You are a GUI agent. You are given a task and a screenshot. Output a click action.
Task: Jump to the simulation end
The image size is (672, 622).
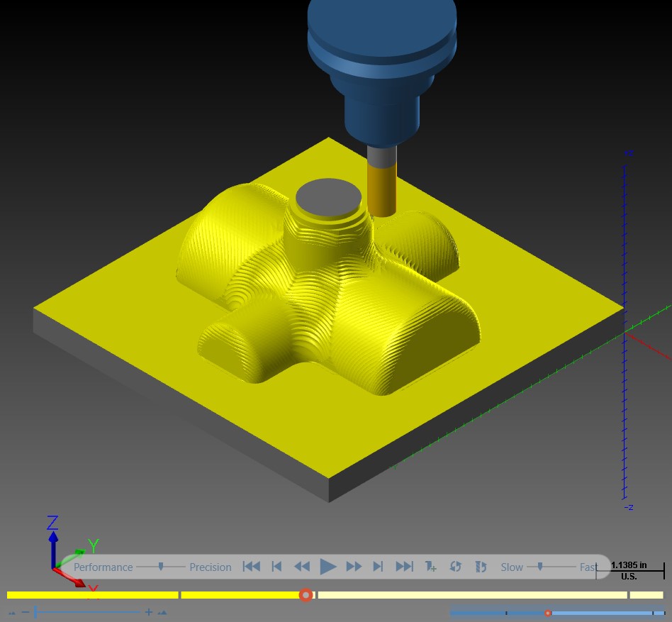click(404, 567)
